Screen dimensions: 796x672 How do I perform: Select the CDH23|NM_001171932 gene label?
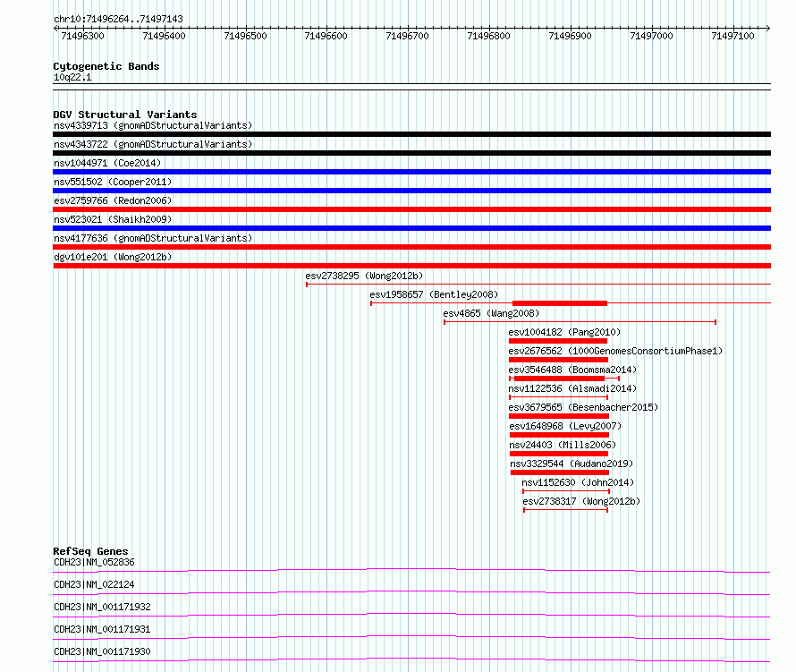point(102,607)
